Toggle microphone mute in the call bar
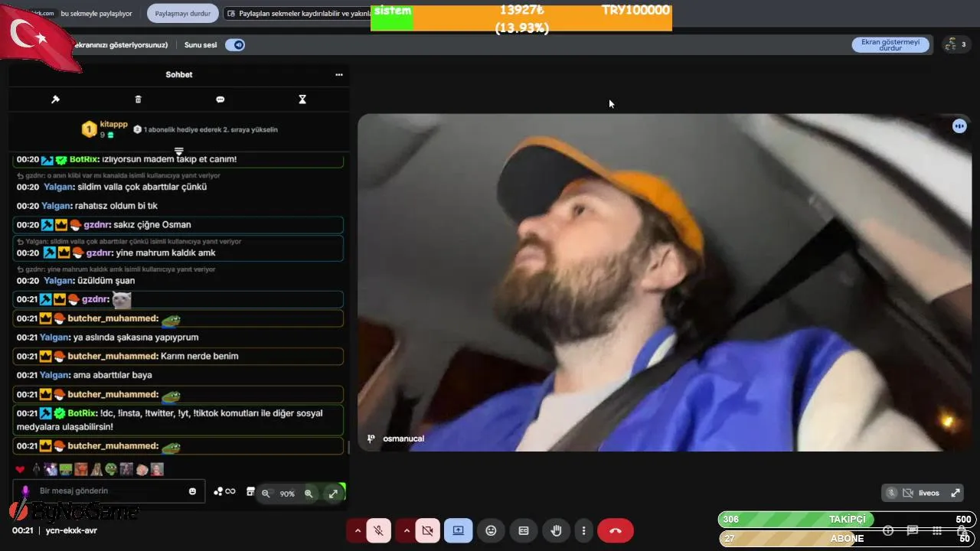This screenshot has height=551, width=980. 379,530
